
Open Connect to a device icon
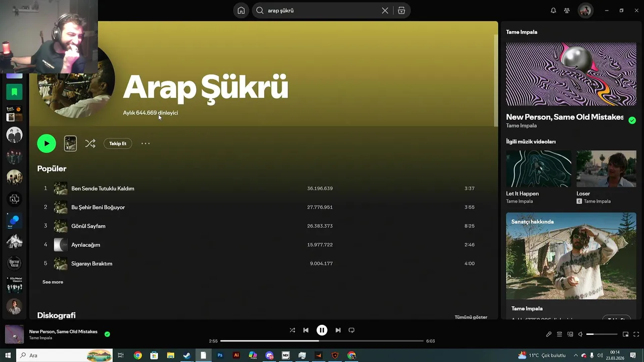(x=570, y=334)
